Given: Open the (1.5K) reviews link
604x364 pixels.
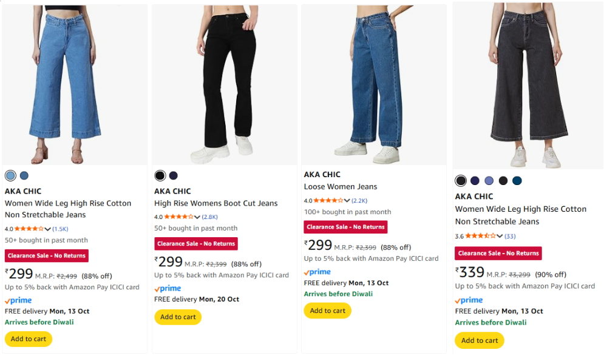Looking at the screenshot, I should pyautogui.click(x=60, y=229).
